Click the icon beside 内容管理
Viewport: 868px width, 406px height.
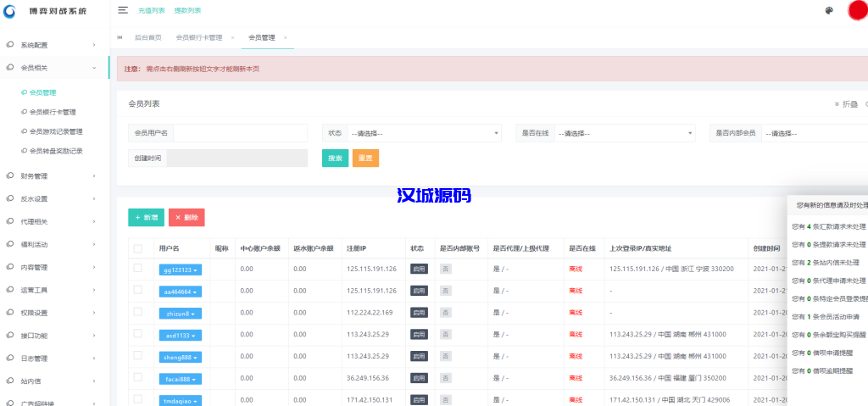click(x=10, y=267)
